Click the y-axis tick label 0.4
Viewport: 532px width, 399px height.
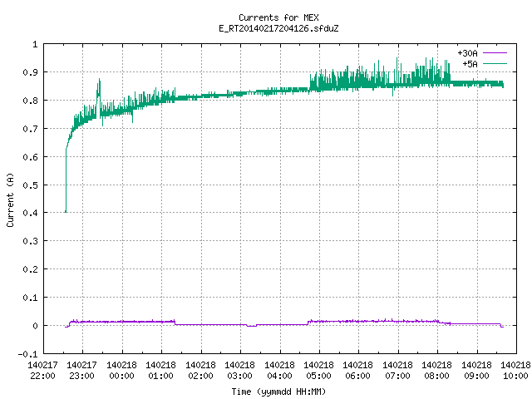pos(30,213)
